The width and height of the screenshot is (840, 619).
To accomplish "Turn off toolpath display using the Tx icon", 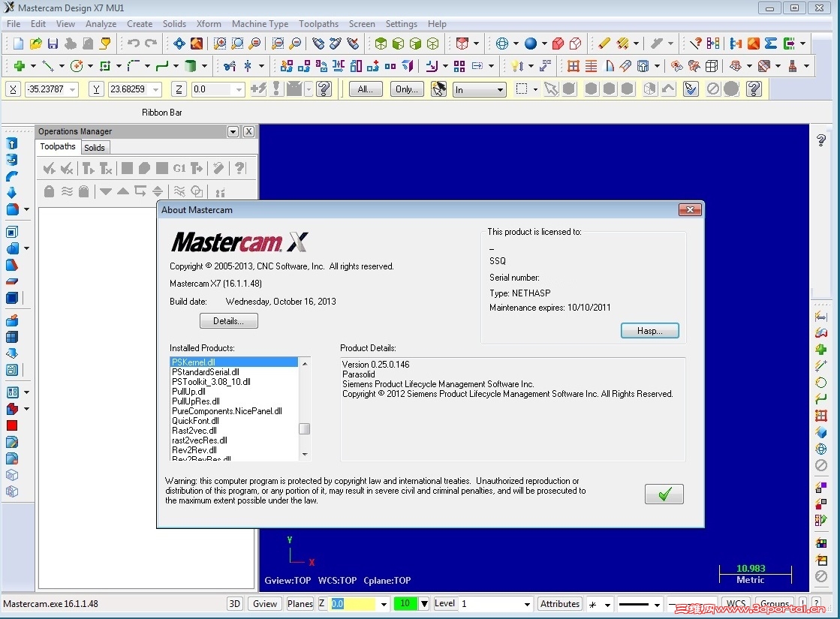I will coord(105,168).
